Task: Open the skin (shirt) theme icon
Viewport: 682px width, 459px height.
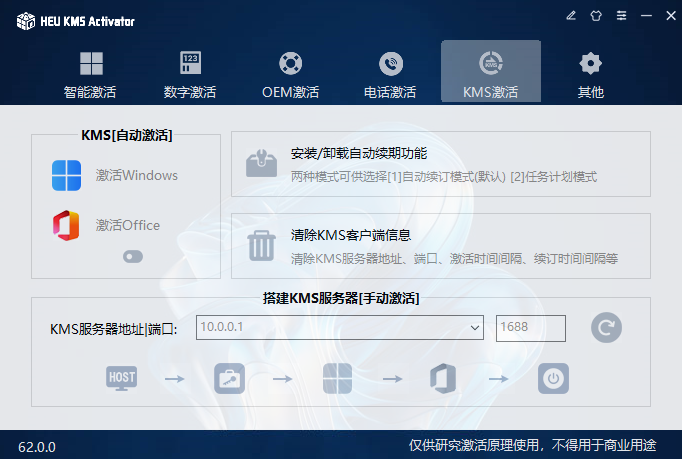Action: point(596,16)
